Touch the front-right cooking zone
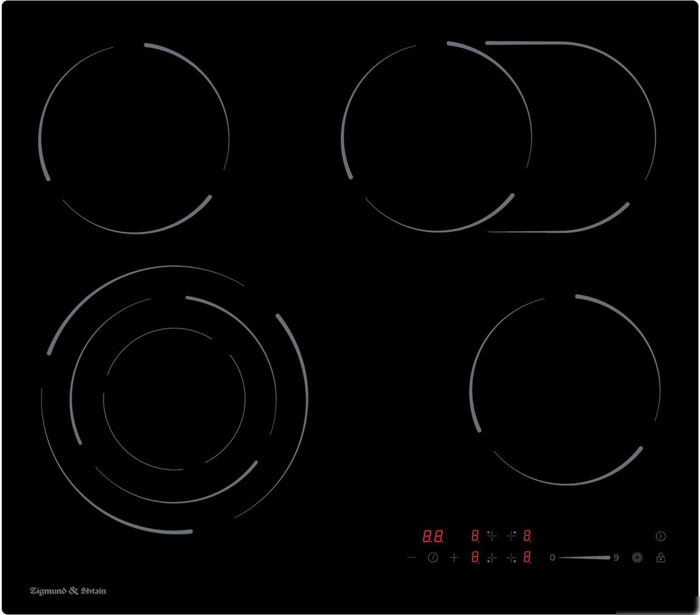700x615 pixels. (565, 390)
